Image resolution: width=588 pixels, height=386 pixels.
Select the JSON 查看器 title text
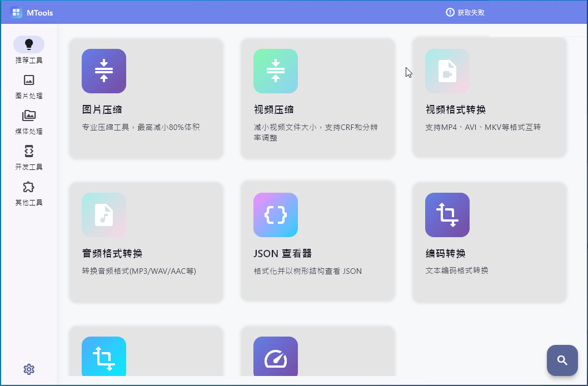[282, 254]
